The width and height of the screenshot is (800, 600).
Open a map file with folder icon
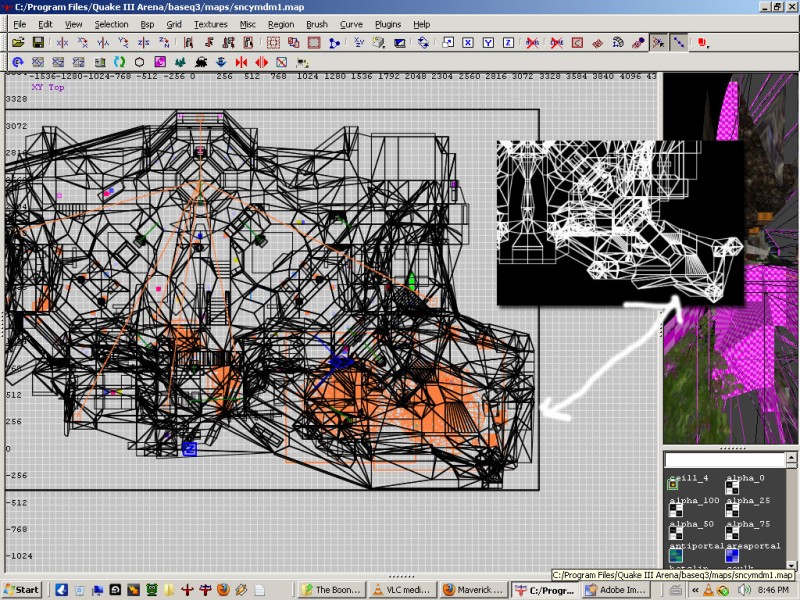pos(18,43)
